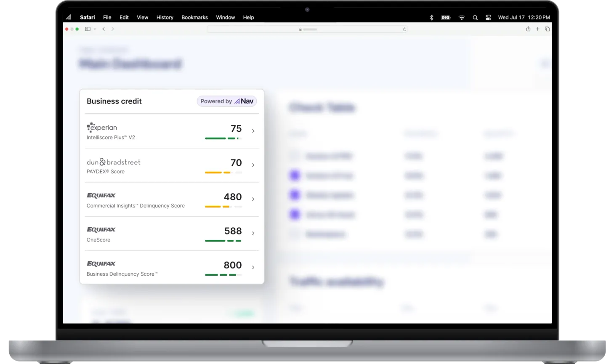Click the Equifax logo above OneScore
Image resolution: width=606 pixels, height=364 pixels.
101,229
